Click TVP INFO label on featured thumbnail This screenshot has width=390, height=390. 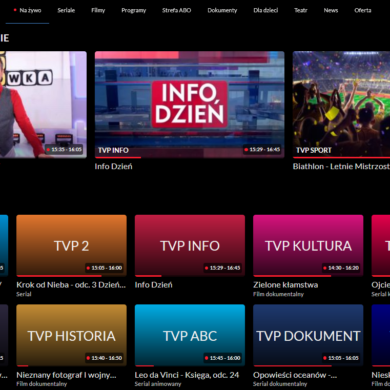(113, 150)
